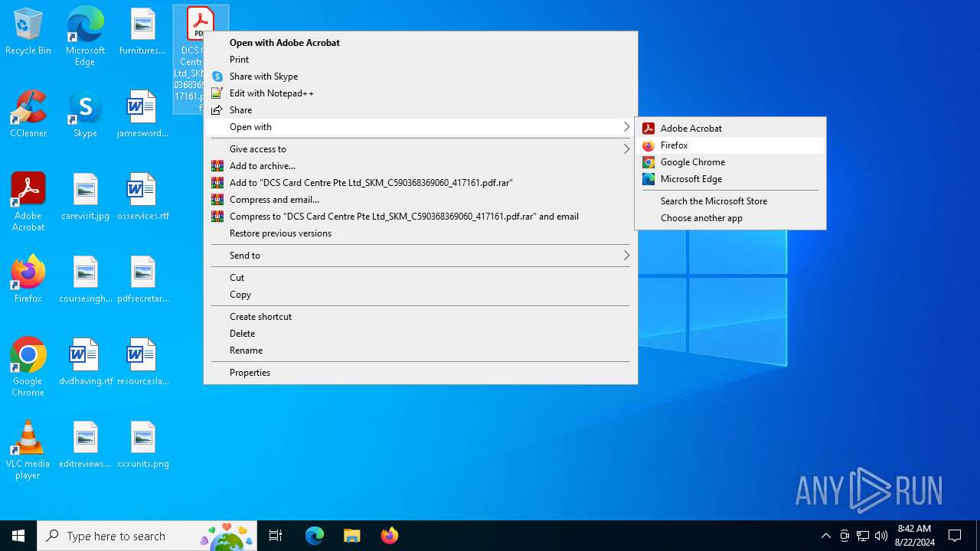Select the Microsoft Edge desktop shortcut

85,36
